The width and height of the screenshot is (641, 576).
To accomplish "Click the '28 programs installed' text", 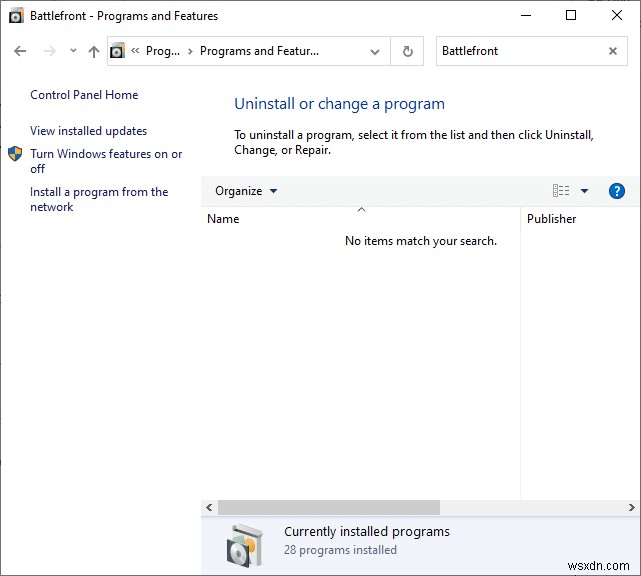I will tap(340, 550).
